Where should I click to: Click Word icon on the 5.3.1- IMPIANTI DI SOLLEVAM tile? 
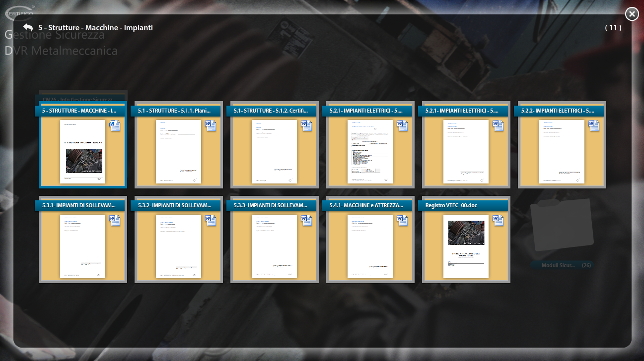click(x=115, y=220)
